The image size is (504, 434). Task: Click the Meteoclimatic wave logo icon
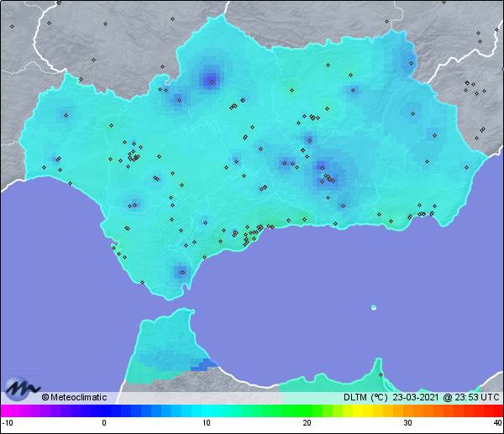[x=21, y=389]
